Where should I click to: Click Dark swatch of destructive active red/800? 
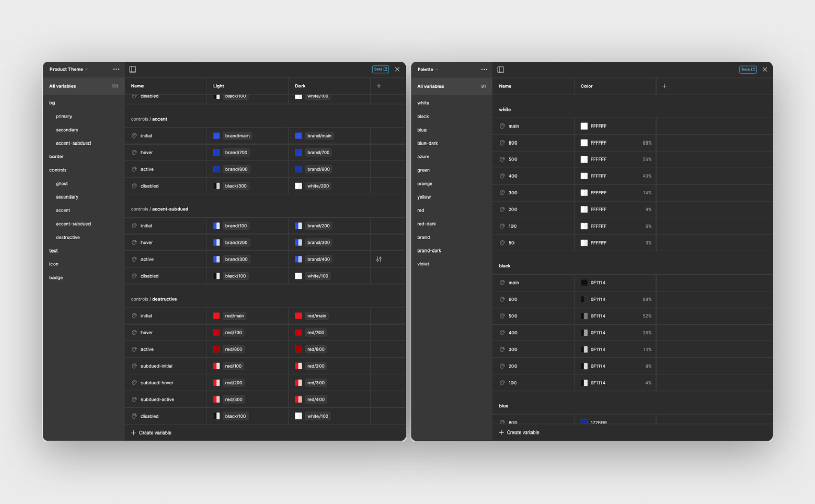298,349
